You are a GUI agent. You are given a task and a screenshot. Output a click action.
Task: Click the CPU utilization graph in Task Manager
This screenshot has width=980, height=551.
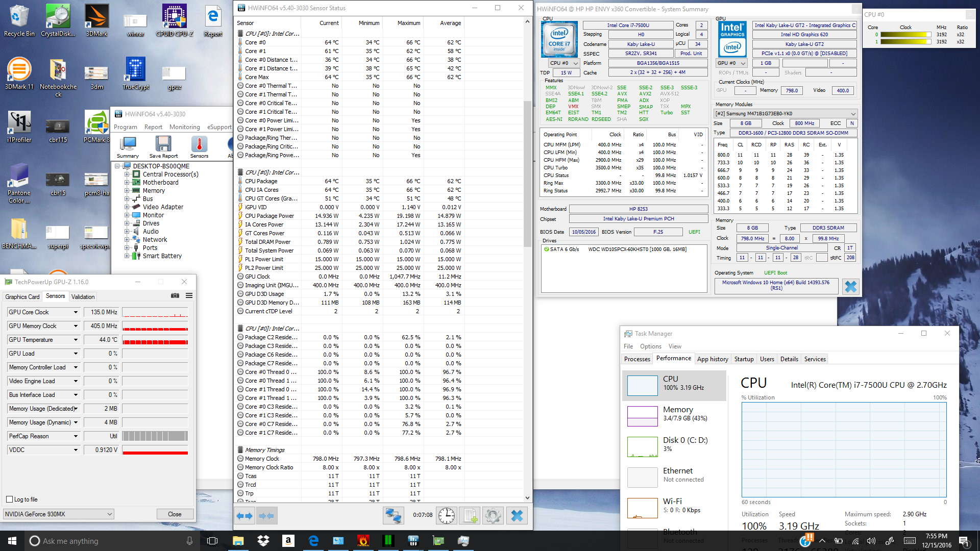coord(844,449)
